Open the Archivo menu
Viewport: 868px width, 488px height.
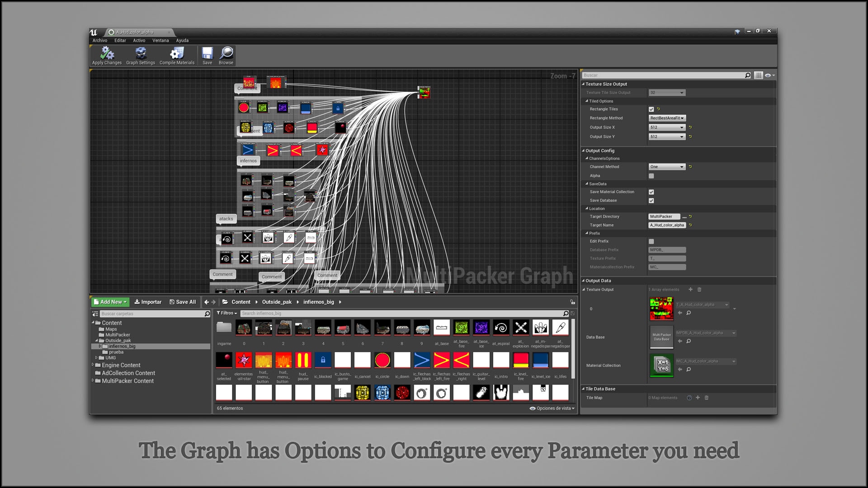[100, 41]
